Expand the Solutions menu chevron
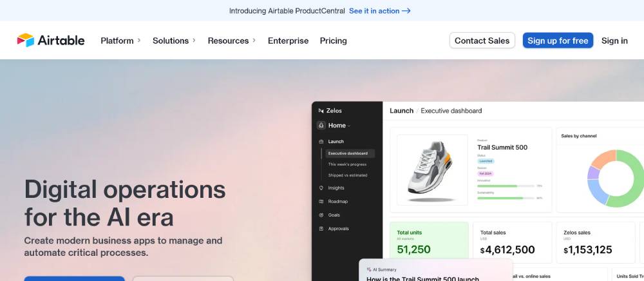The image size is (644, 281). coord(194,41)
